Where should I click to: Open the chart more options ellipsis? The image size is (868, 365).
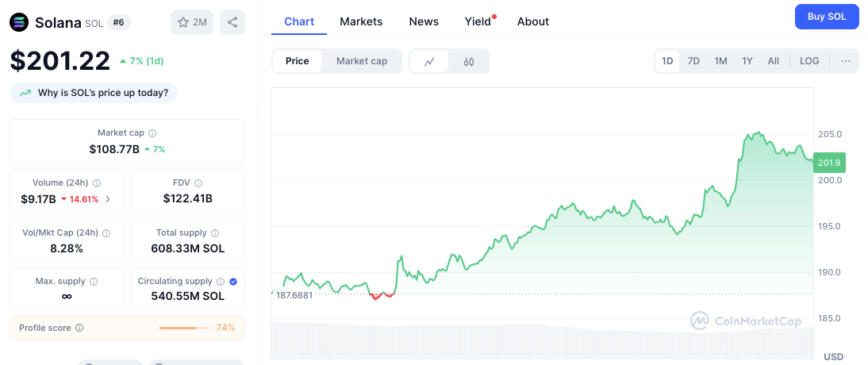[846, 61]
